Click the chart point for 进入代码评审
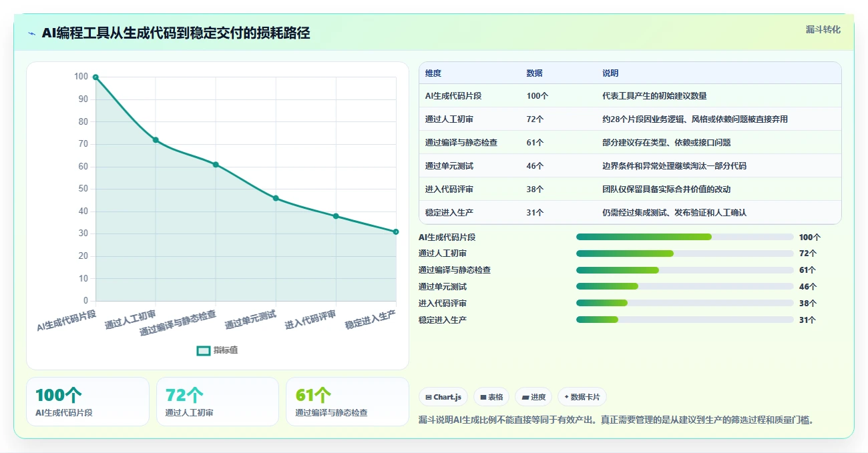The width and height of the screenshot is (868, 453). click(x=336, y=216)
